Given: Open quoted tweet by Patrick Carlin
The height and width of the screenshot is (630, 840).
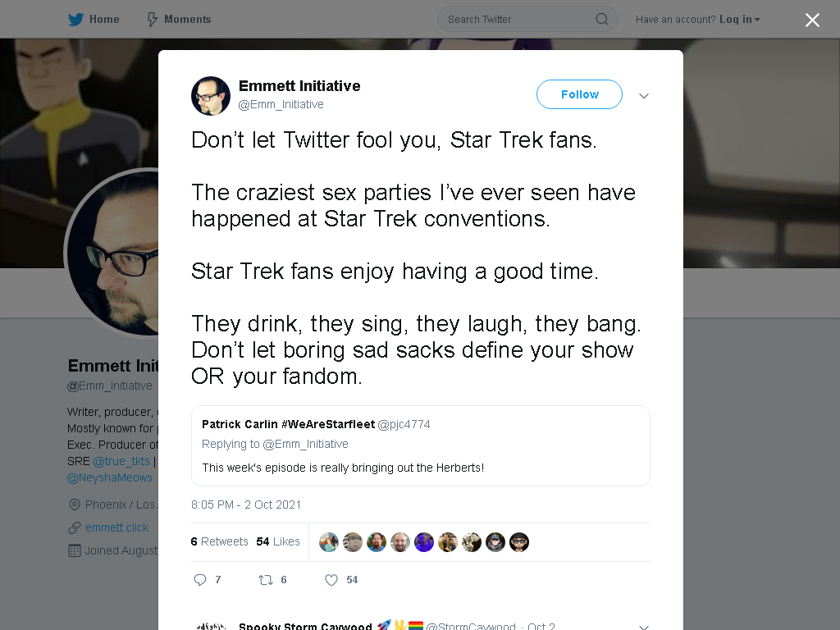Looking at the screenshot, I should coord(421,445).
